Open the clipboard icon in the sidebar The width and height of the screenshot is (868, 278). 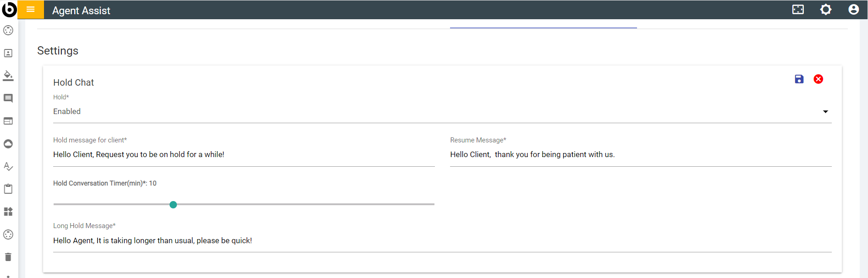8,189
